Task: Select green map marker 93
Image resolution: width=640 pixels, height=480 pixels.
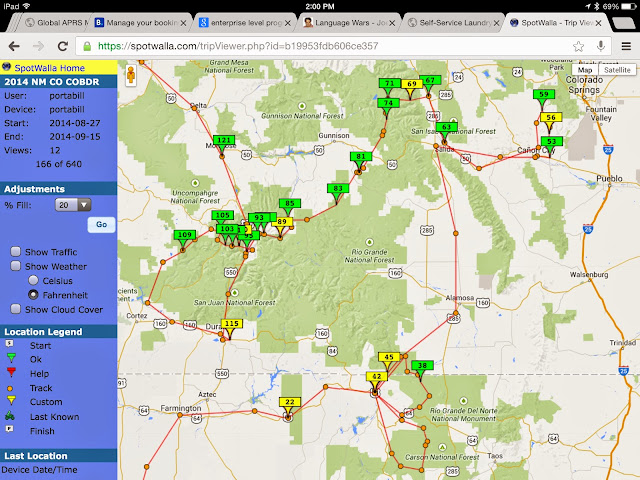Action: coord(259,218)
